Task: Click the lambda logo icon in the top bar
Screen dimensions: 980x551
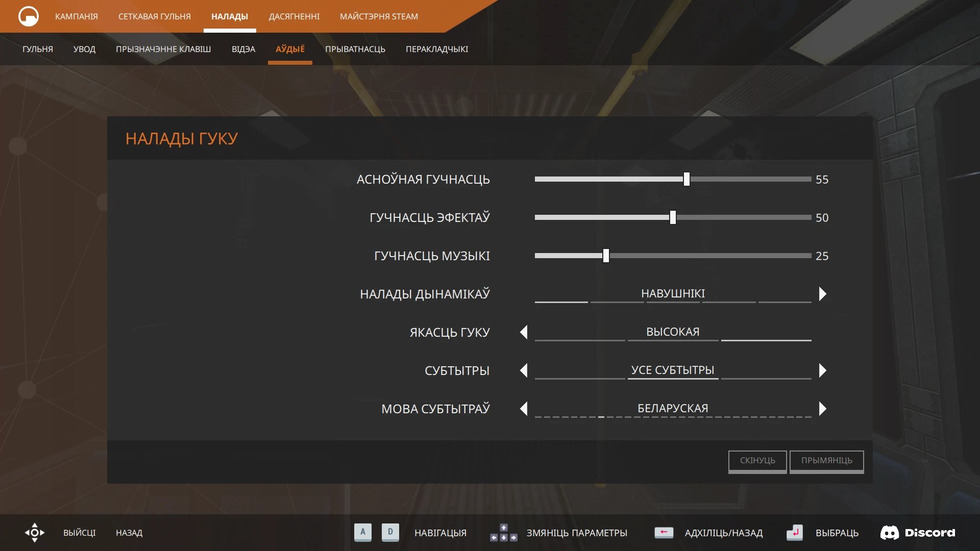Action: click(x=29, y=16)
